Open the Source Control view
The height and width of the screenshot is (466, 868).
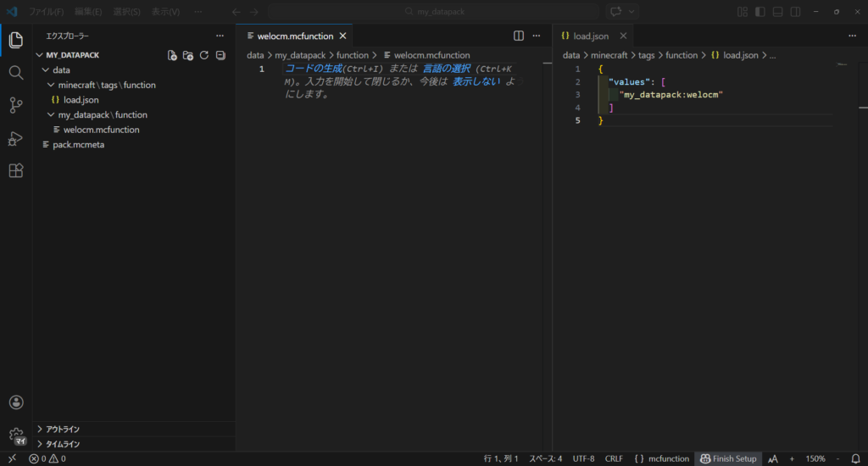pos(16,105)
